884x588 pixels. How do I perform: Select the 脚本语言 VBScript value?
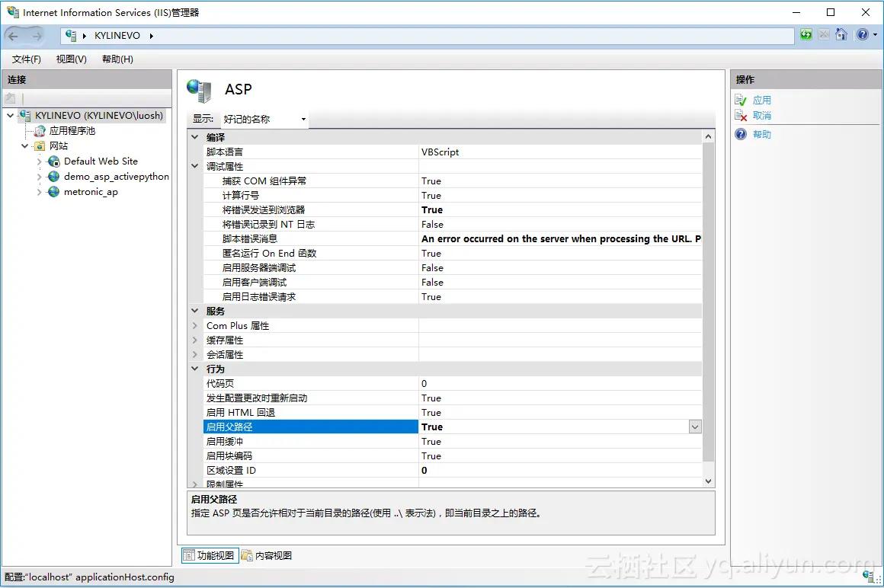tap(560, 152)
